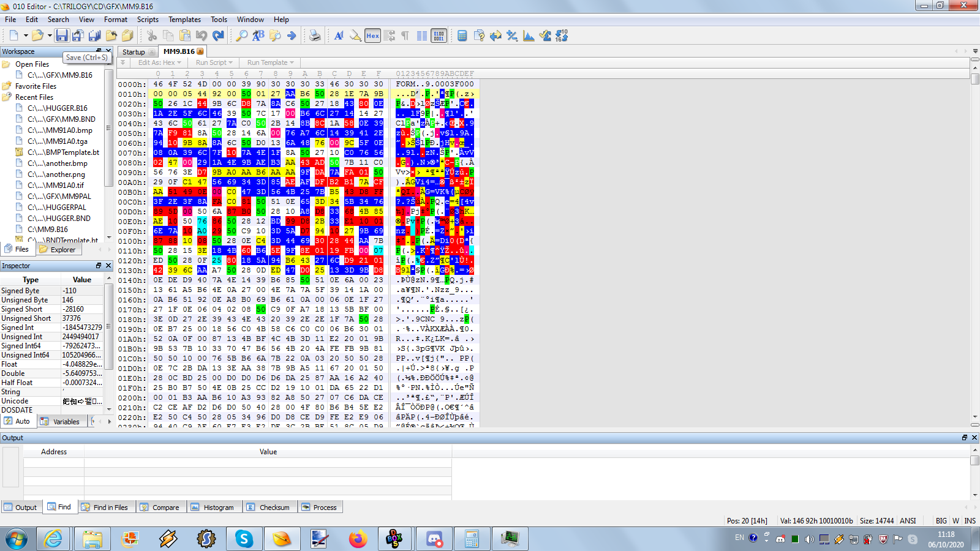The image size is (980, 551).
Task: Open the Edit As: Hex dropdown
Action: tap(160, 62)
